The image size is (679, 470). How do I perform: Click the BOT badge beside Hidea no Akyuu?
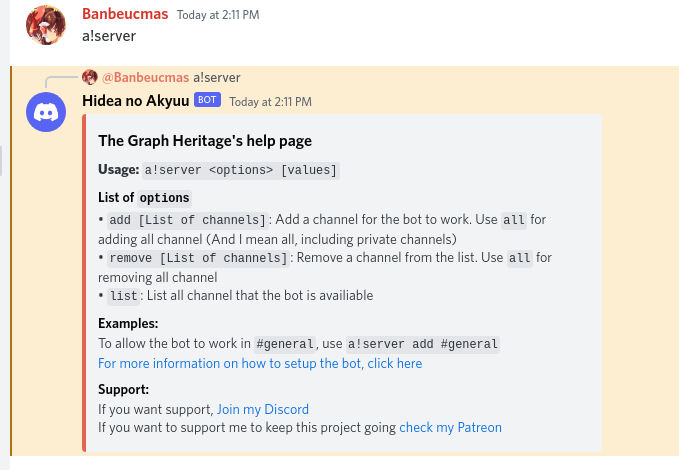point(207,100)
